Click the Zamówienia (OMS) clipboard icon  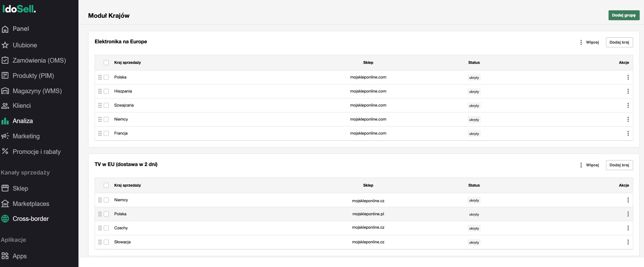click(5, 60)
